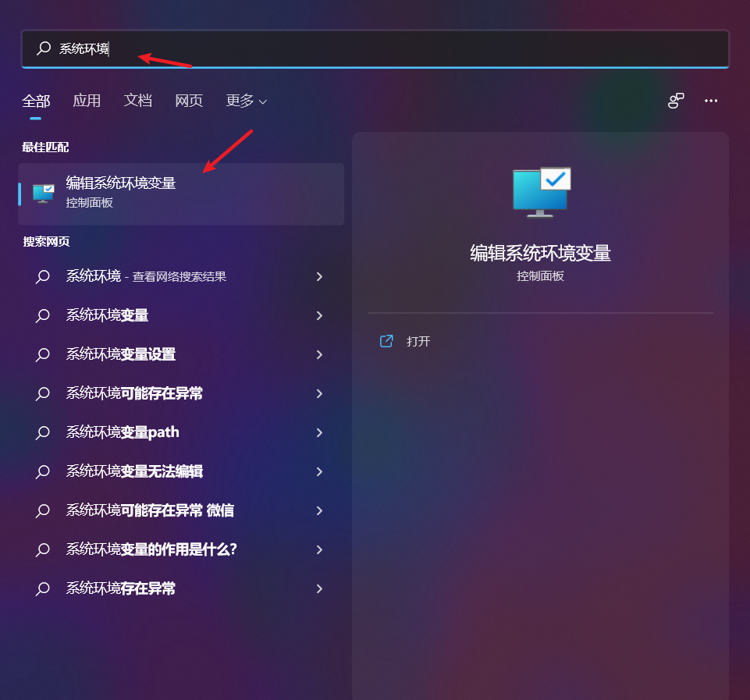Open the three-dots more options menu
The height and width of the screenshot is (700, 750).
[711, 101]
